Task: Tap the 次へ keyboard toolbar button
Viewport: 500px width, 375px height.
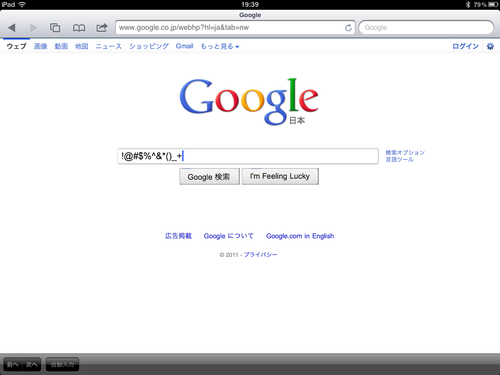Action: point(32,364)
